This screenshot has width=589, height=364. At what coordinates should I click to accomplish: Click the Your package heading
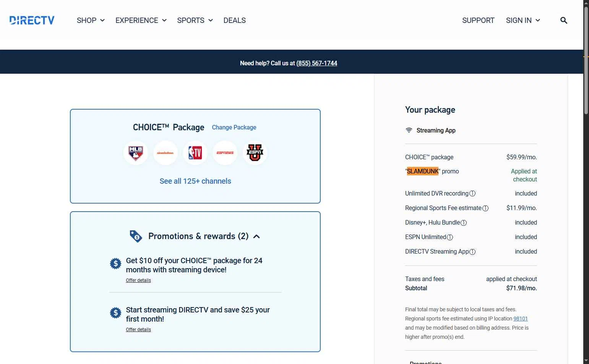pos(430,110)
